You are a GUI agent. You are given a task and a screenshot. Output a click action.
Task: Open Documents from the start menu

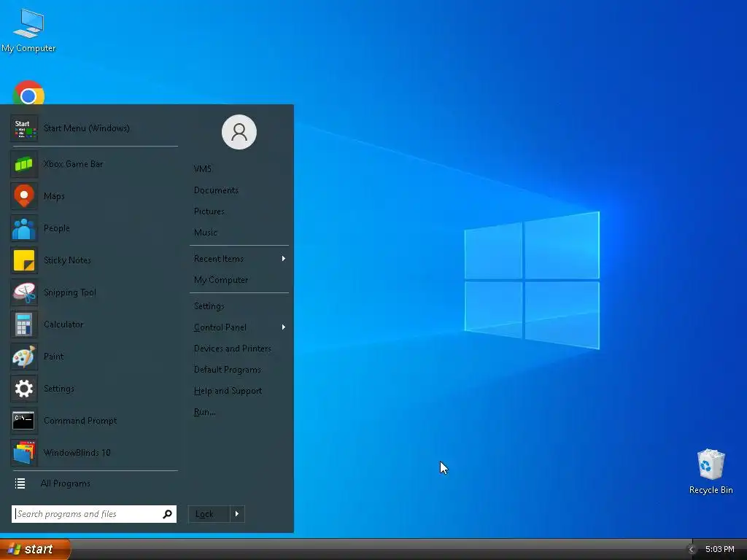click(216, 190)
